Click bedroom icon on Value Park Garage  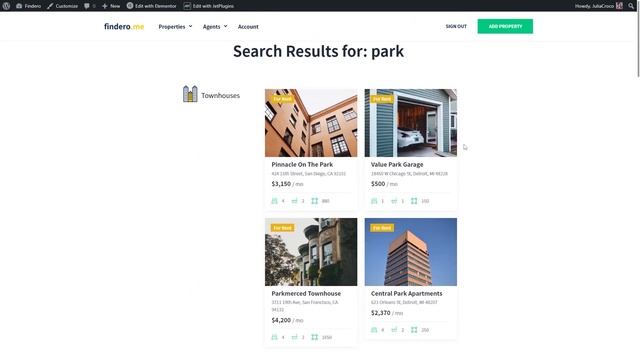(374, 201)
